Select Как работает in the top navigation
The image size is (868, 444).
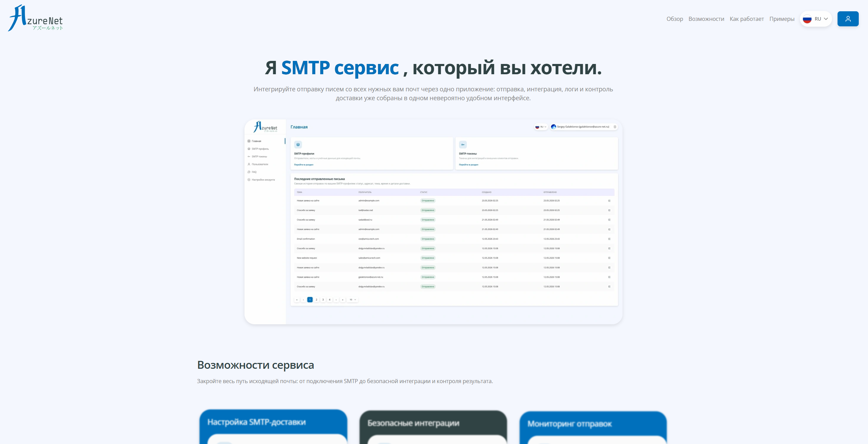[747, 19]
